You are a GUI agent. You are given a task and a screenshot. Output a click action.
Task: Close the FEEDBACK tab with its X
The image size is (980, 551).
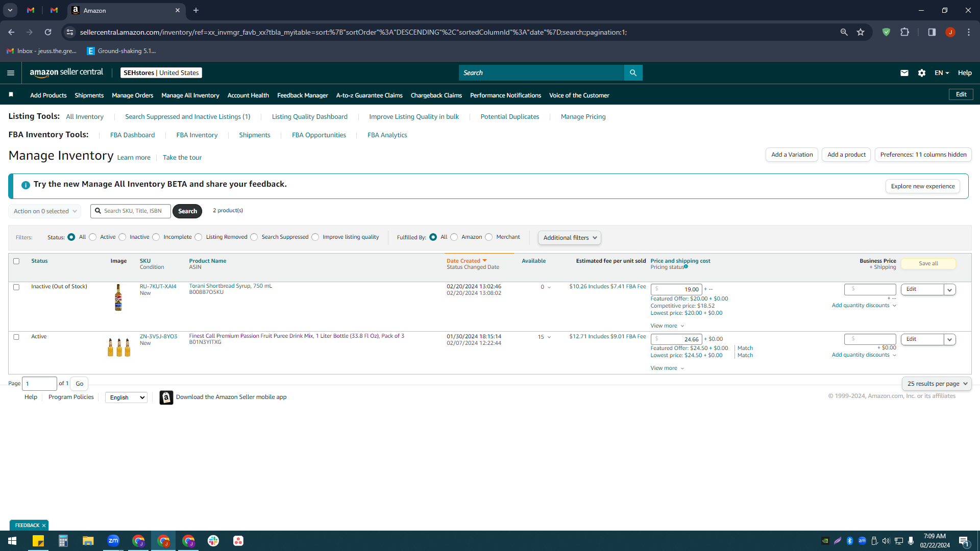pyautogui.click(x=44, y=525)
